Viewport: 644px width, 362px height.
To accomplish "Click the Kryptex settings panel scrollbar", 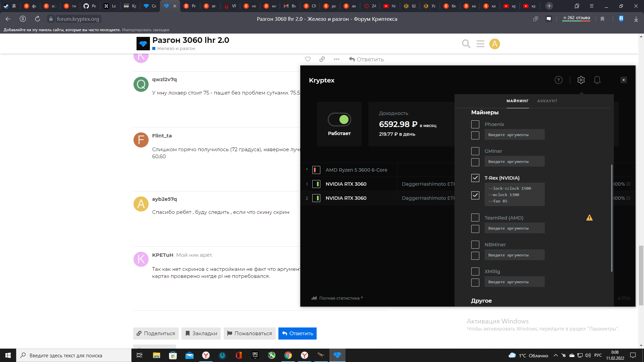I will (x=612, y=218).
